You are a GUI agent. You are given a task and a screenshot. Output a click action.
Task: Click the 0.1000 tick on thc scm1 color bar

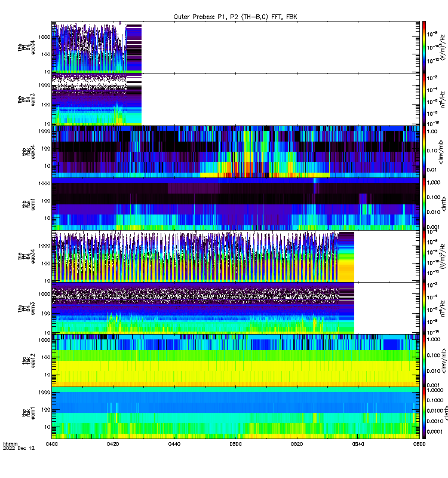(x=435, y=400)
